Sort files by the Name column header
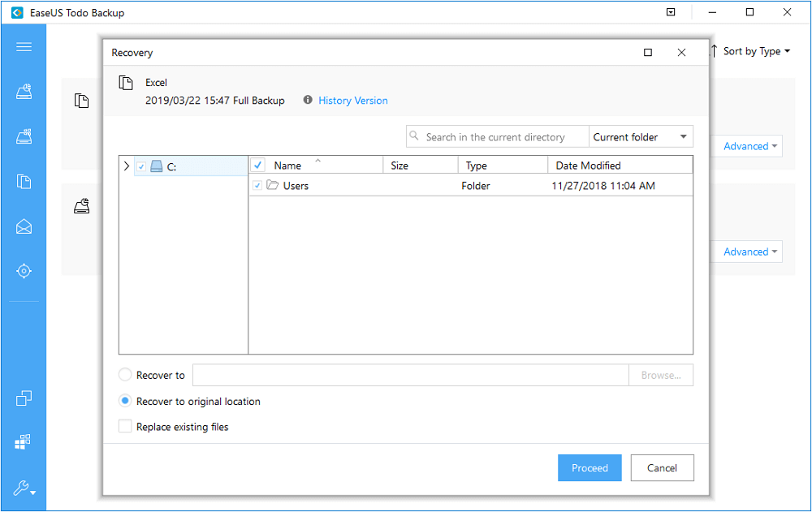The height and width of the screenshot is (512, 812). tap(289, 165)
